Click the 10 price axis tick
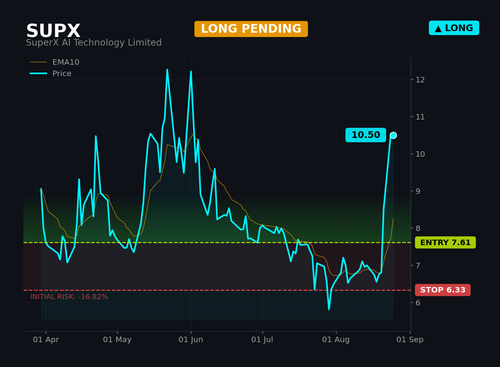Screen dimensions: 500x367 (420, 154)
